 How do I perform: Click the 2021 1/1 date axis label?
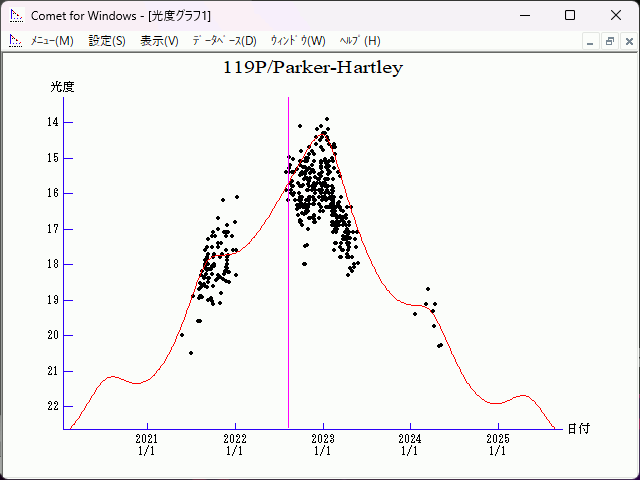(x=147, y=444)
